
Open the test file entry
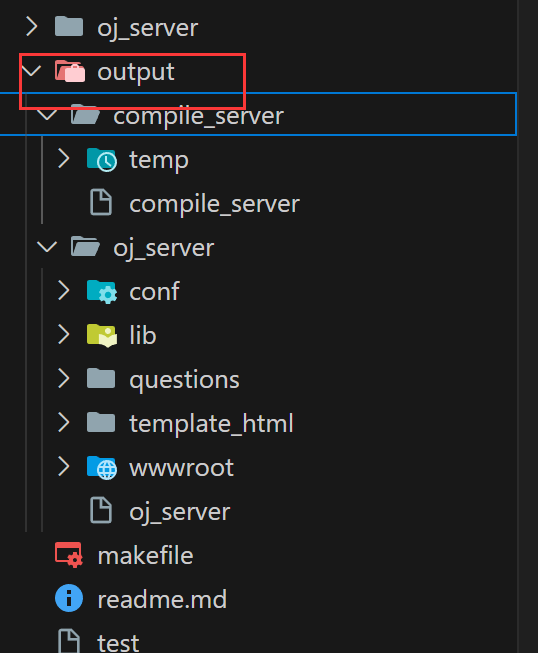[118, 643]
